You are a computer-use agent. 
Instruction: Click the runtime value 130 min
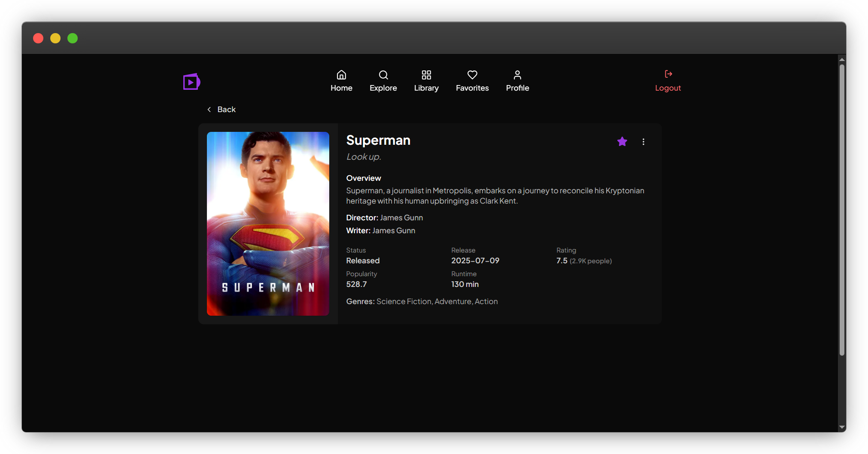click(x=465, y=284)
